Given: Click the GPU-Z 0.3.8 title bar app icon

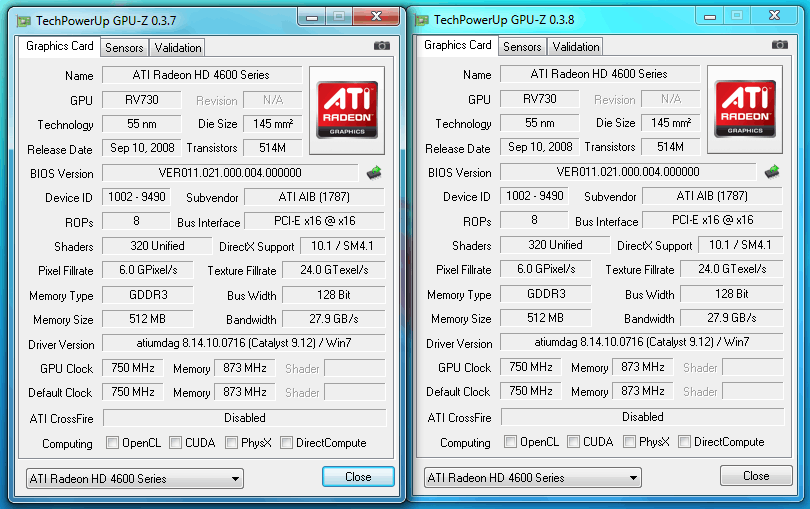Looking at the screenshot, I should pos(422,20).
